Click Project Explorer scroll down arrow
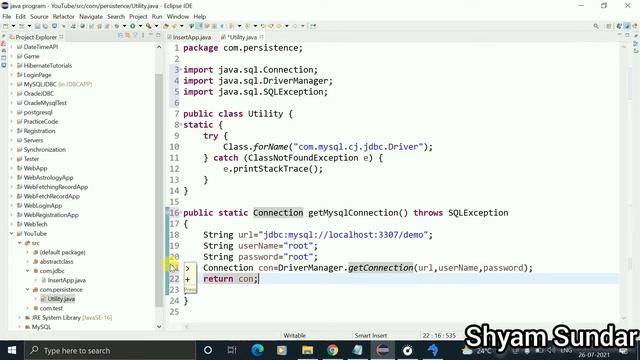The height and width of the screenshot is (360, 640). click(x=159, y=327)
